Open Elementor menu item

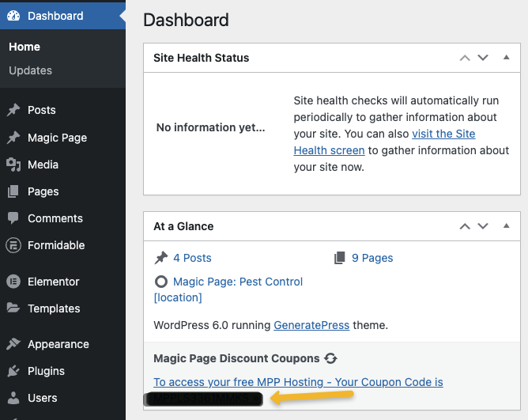point(53,282)
